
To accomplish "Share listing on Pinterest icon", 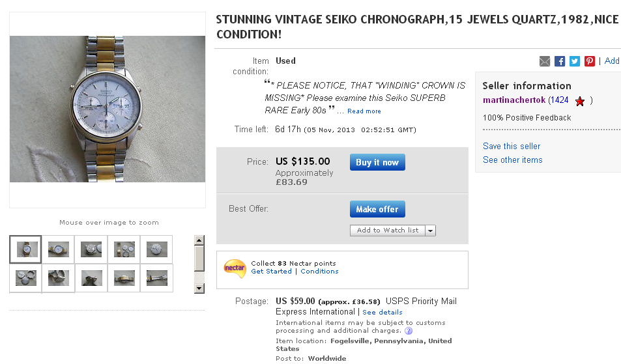I will (x=590, y=61).
